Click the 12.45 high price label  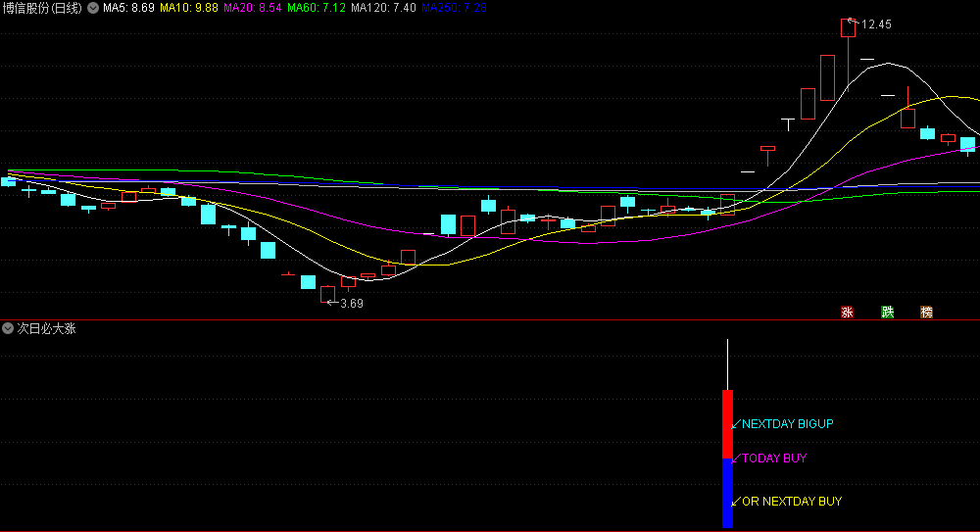[x=876, y=24]
